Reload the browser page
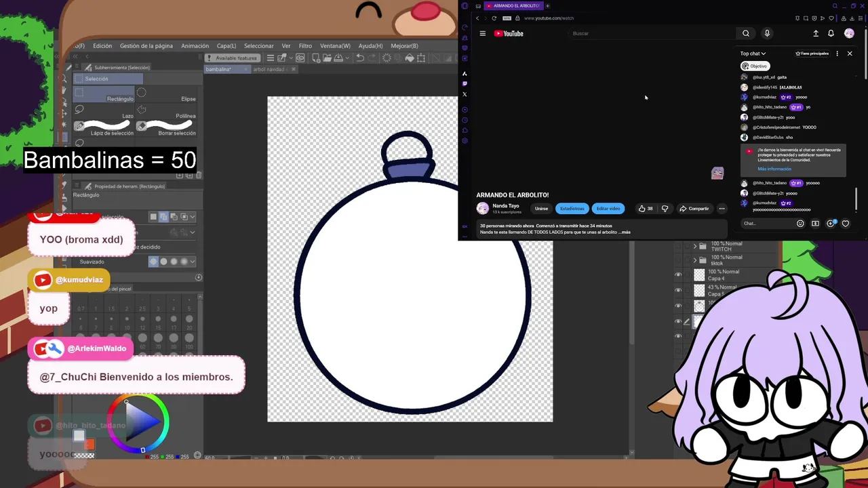 (x=494, y=18)
